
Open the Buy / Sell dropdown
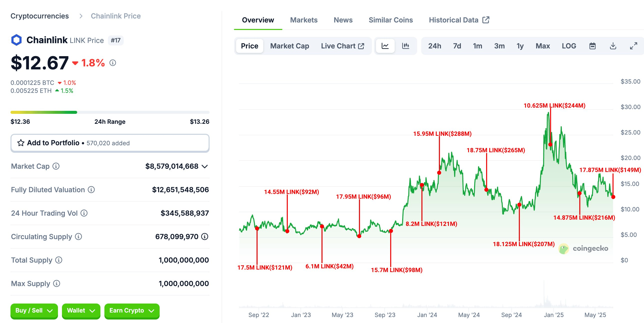(x=34, y=311)
